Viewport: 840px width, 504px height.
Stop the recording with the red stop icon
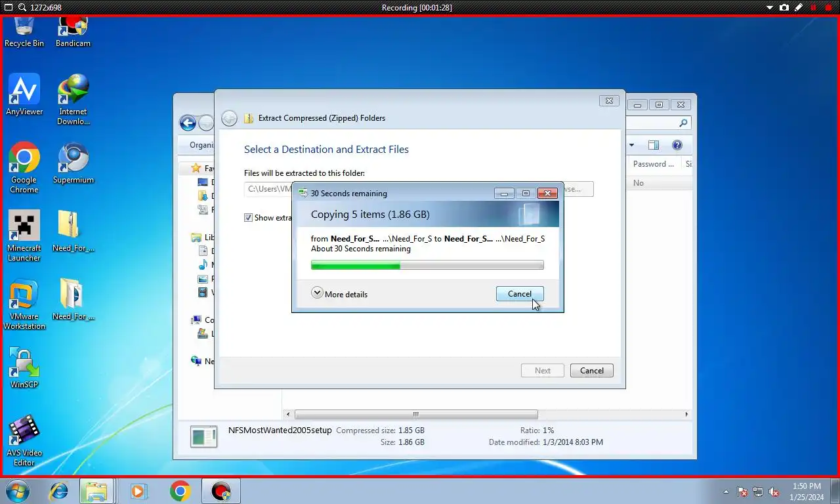[x=828, y=7]
